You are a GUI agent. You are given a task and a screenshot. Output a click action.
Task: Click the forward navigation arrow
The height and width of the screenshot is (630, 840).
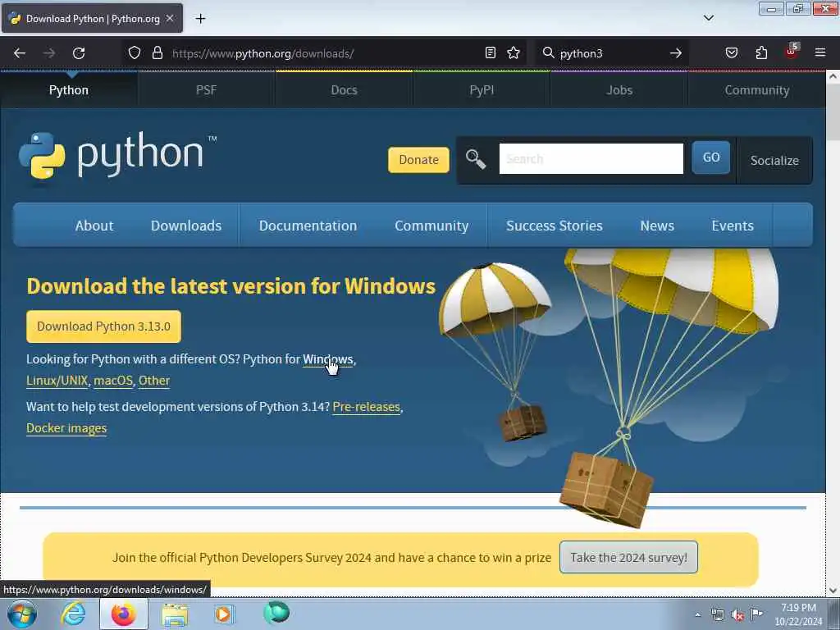(49, 53)
